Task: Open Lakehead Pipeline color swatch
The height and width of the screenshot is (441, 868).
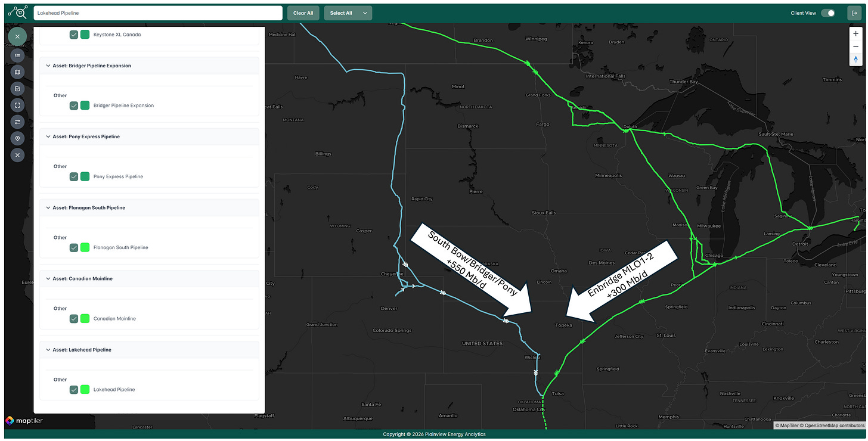Action: click(85, 390)
